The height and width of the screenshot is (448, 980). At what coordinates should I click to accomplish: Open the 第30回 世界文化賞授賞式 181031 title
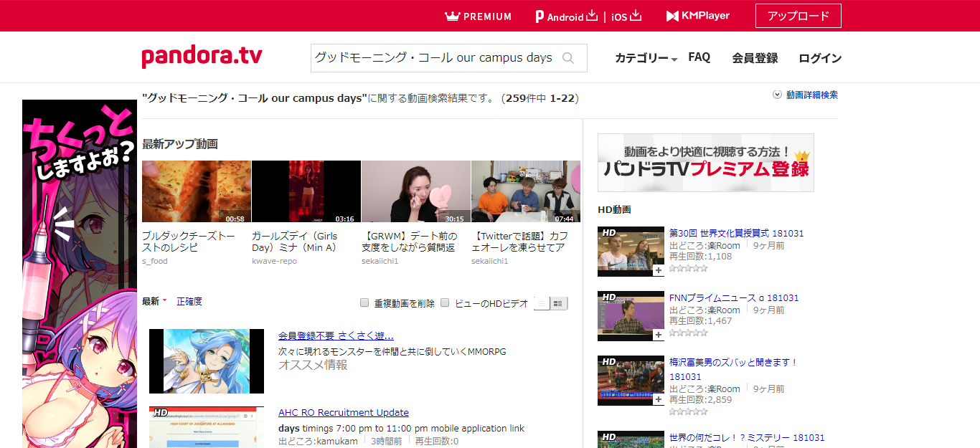[736, 233]
